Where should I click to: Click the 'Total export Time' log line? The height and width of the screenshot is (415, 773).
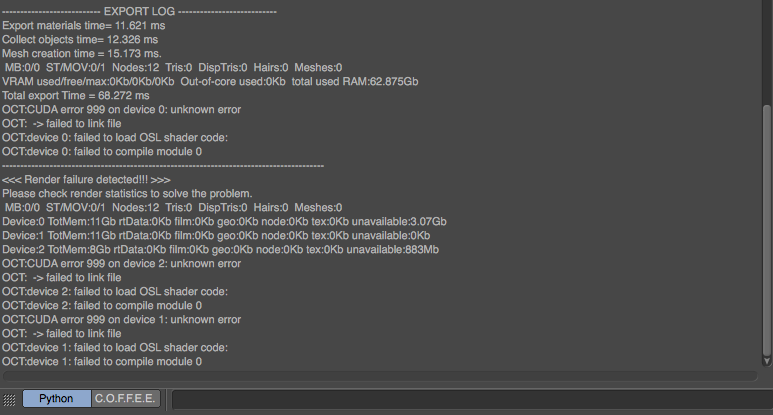(68, 95)
